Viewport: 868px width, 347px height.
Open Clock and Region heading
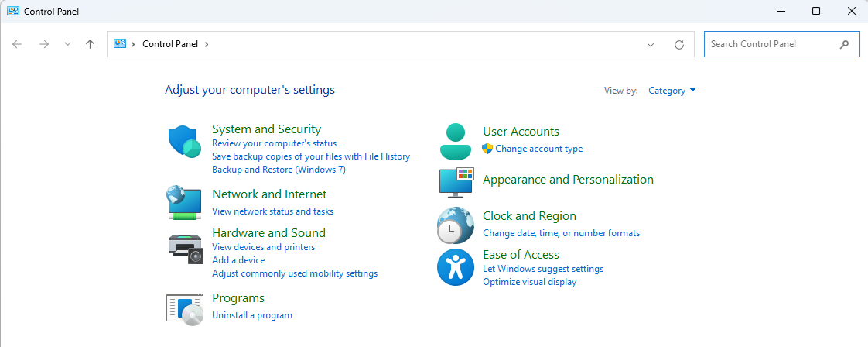point(529,216)
